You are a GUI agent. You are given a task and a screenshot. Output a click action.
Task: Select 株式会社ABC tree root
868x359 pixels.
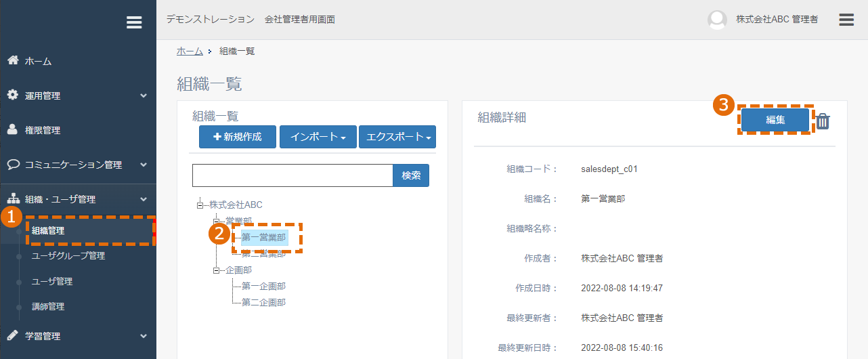tap(236, 205)
